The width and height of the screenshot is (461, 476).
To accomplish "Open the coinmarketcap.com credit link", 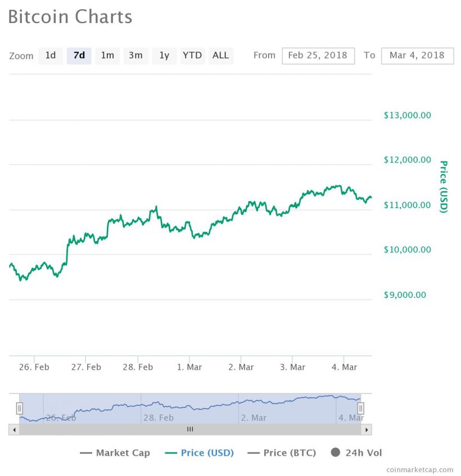I will pyautogui.click(x=419, y=469).
